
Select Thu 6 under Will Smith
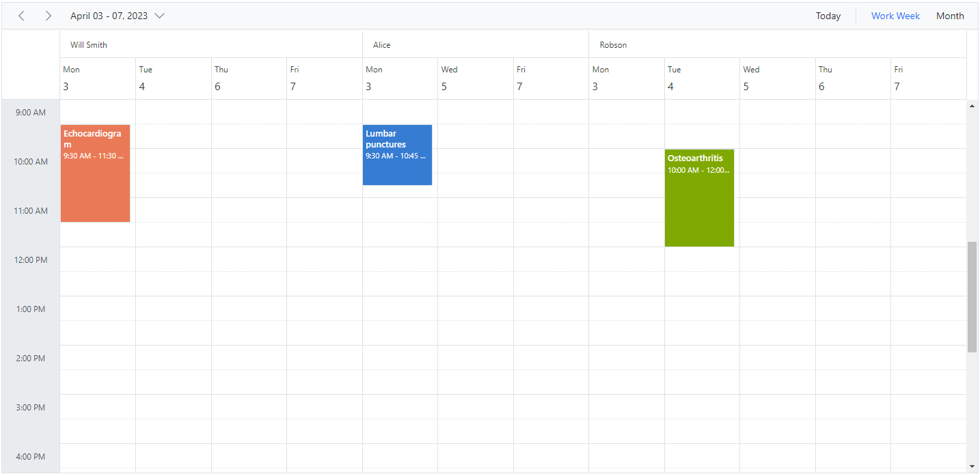coord(249,79)
